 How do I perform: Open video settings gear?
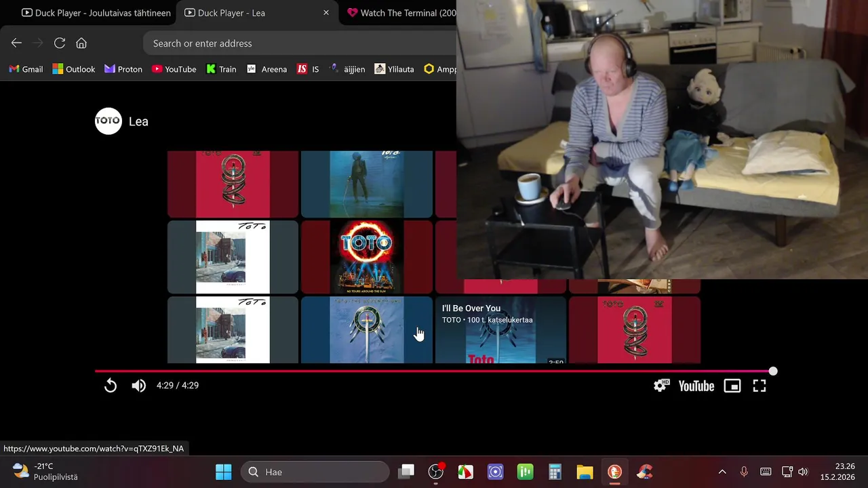click(660, 386)
